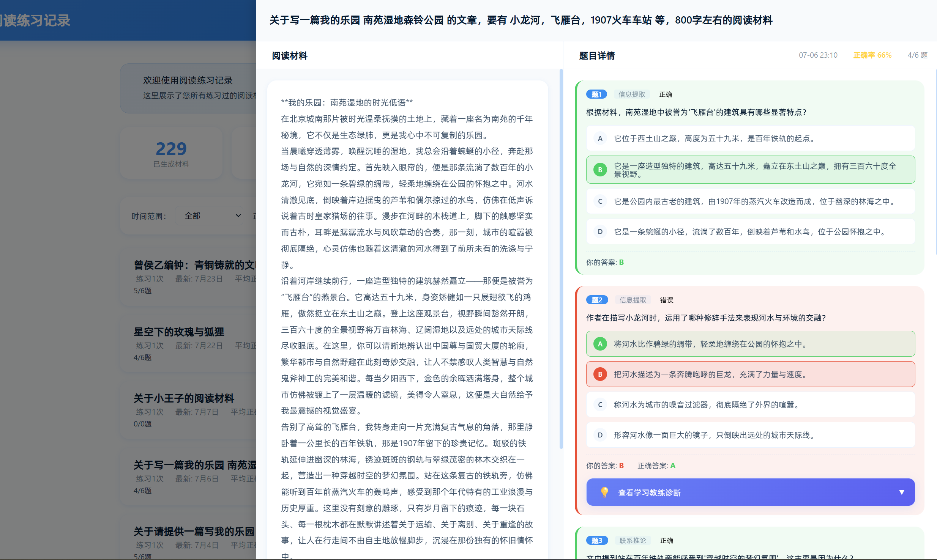This screenshot has width=937, height=560.
Task: Select green B option badge in question 1
Action: click(x=600, y=170)
